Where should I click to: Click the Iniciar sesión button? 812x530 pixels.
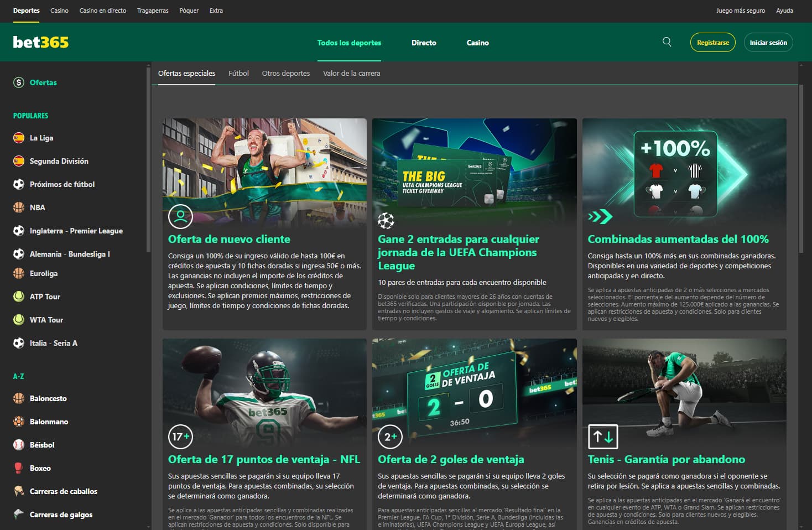pyautogui.click(x=768, y=42)
